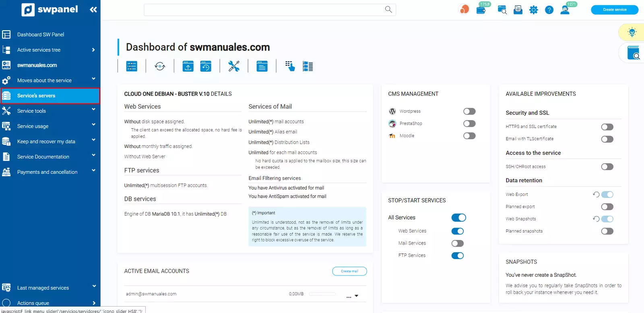Collapse the sidebar with double chevron icon
This screenshot has width=644, height=313.
coord(93,10)
